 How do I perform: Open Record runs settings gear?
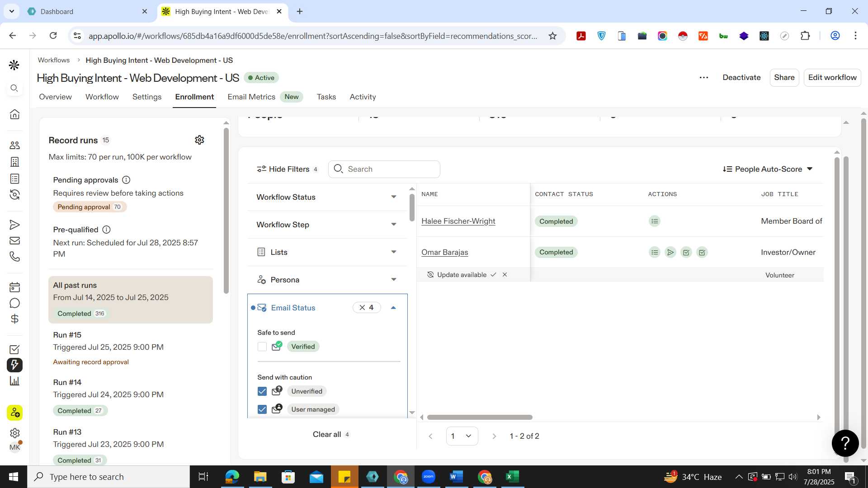199,140
